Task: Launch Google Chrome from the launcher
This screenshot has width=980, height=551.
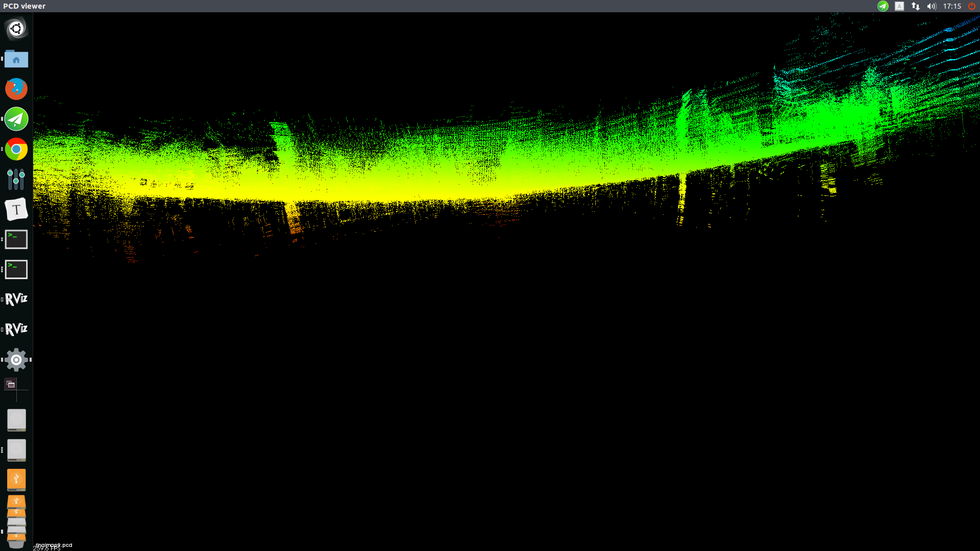Action: tap(16, 149)
